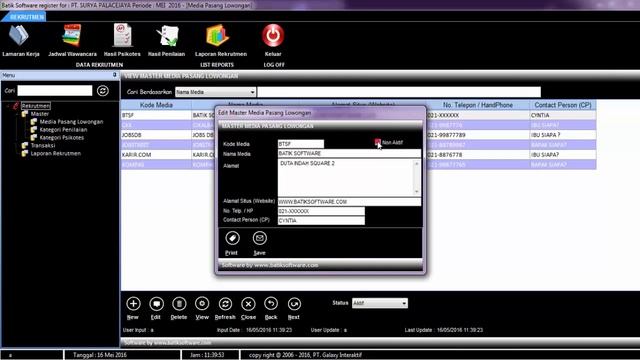Viewport: 640px width, 360px height.
Task: Click the Alamat text area scrollbar
Action: coord(417,178)
